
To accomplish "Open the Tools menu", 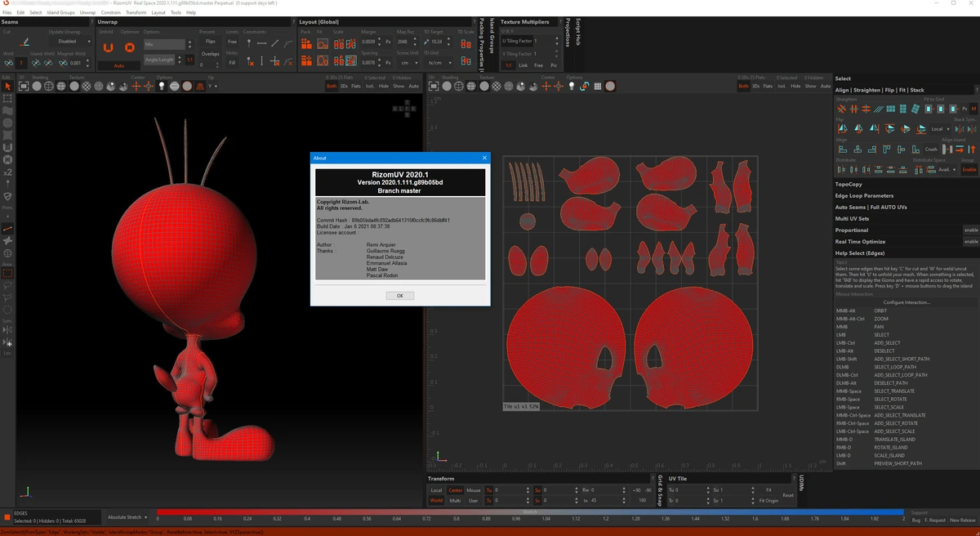I will click(x=176, y=13).
